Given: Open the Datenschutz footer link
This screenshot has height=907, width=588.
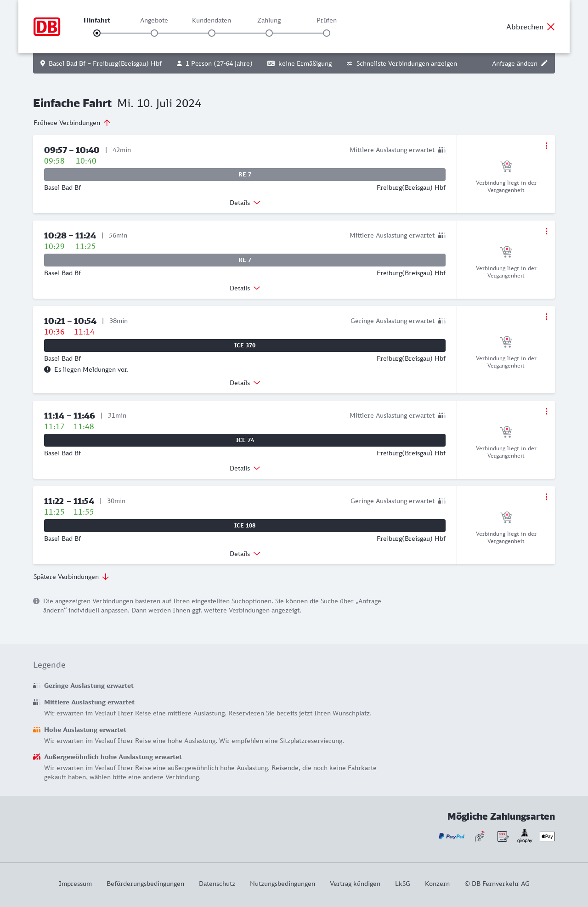Looking at the screenshot, I should coord(217,884).
